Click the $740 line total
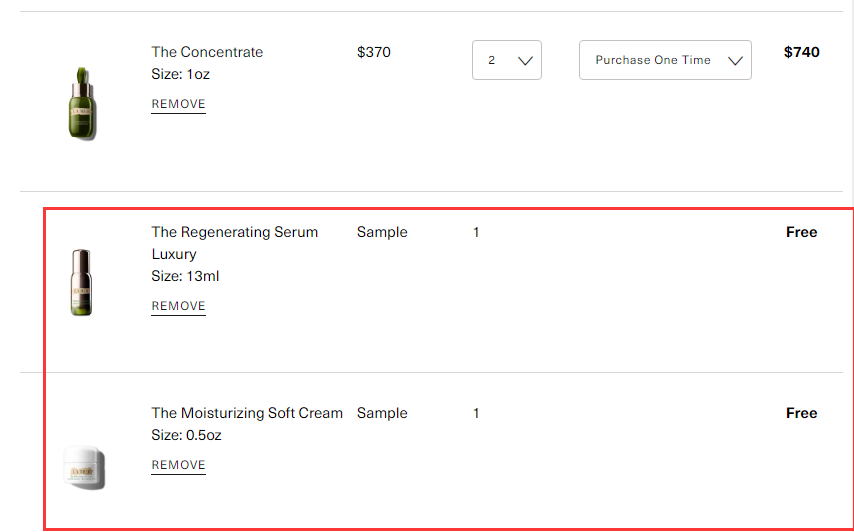The width and height of the screenshot is (854, 532). coord(801,52)
